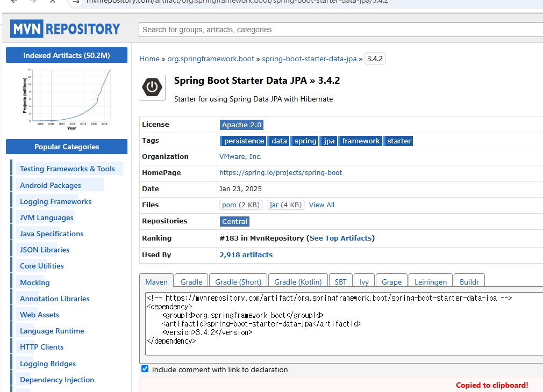543x392 pixels.
Task: Download the pom (2 KB) file
Action: 241,205
